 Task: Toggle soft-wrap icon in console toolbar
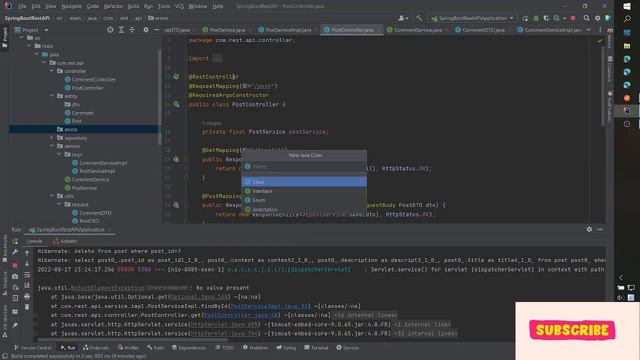27,275
